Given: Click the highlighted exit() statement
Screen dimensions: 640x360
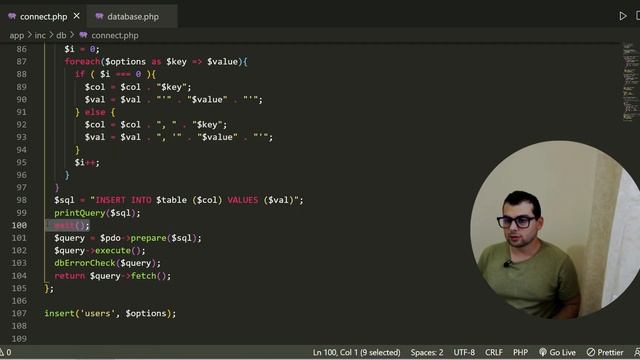Looking at the screenshot, I should pos(71,225).
